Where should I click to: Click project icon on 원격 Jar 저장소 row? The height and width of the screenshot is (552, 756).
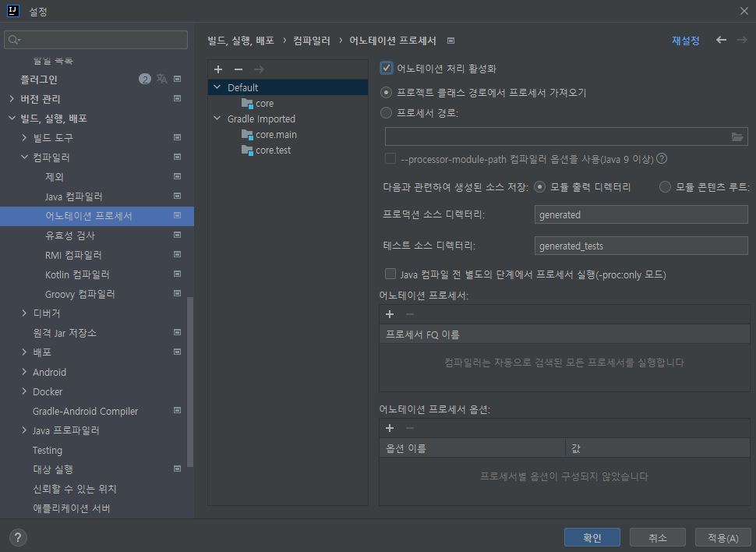click(178, 332)
